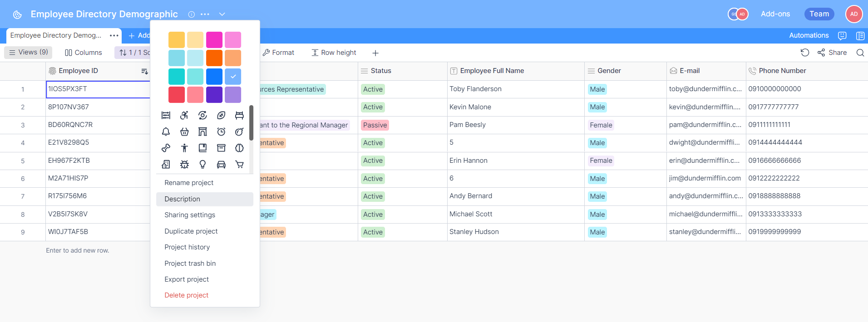The width and height of the screenshot is (868, 322).
Task: Open the Automations panel
Action: (x=809, y=35)
